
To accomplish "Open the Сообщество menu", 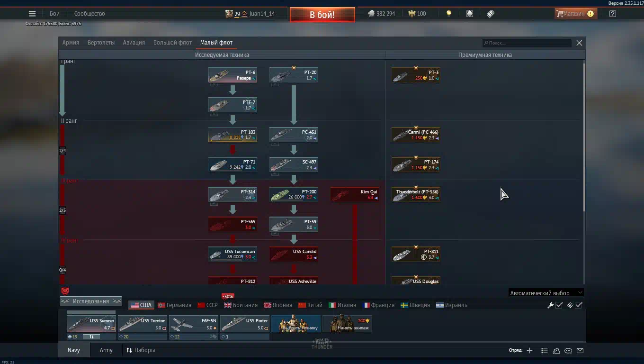I will click(89, 14).
